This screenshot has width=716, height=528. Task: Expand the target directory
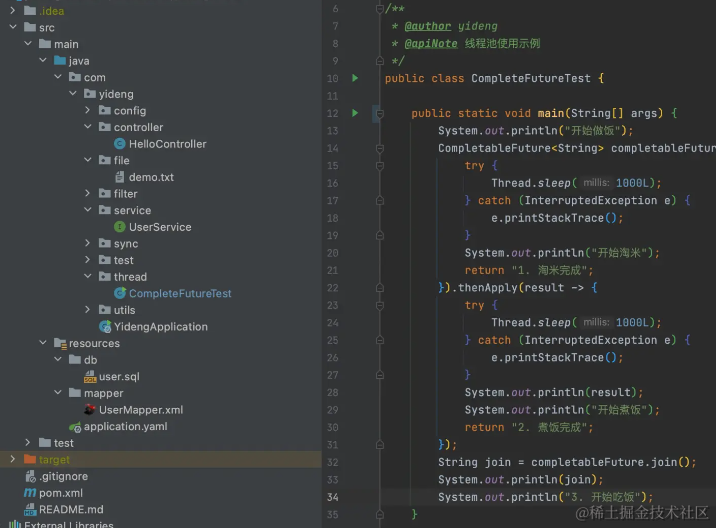[13, 460]
